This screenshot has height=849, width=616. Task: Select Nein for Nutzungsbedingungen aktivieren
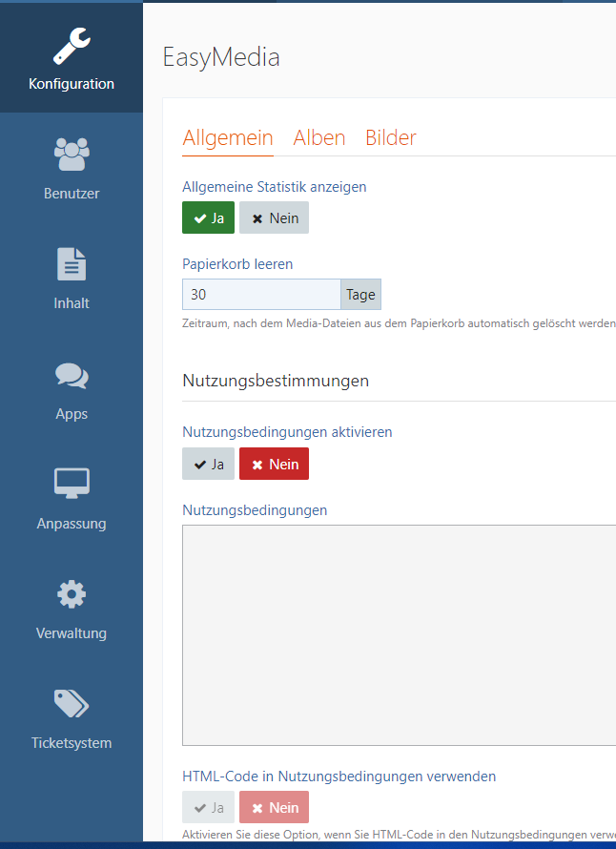pos(275,465)
